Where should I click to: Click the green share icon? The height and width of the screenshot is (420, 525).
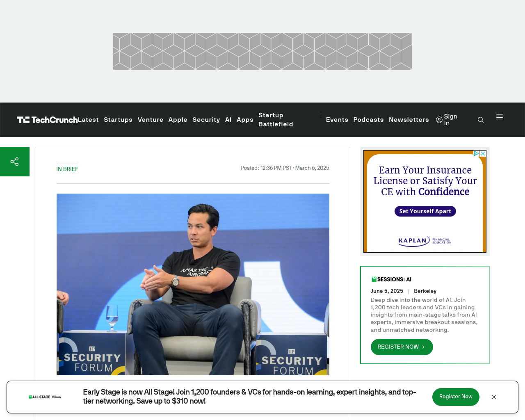15,162
